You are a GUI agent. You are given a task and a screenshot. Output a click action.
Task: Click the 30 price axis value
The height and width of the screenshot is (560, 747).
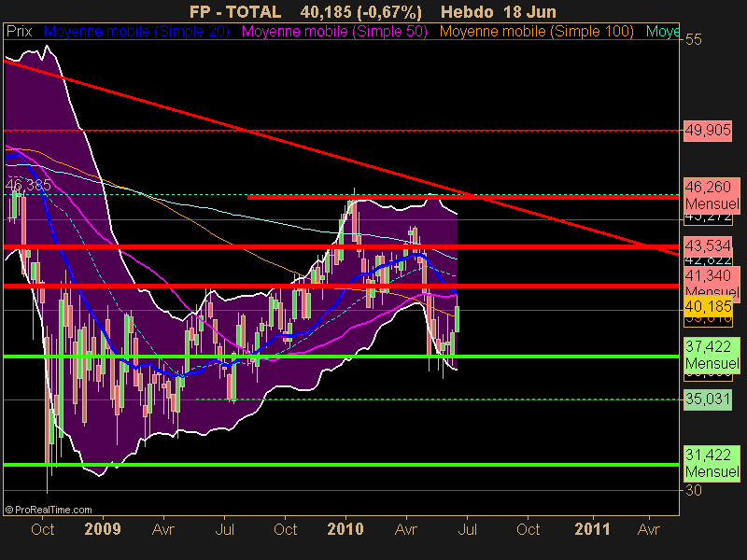693,490
